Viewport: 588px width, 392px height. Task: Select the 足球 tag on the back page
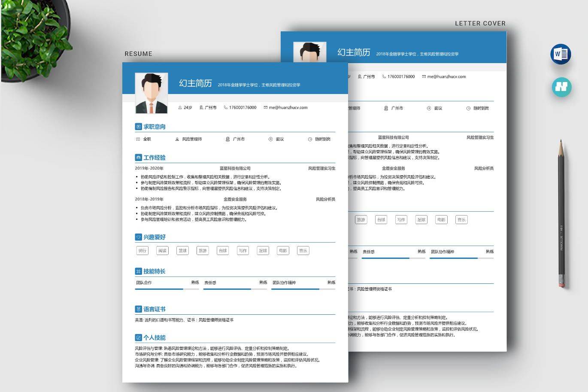(421, 220)
